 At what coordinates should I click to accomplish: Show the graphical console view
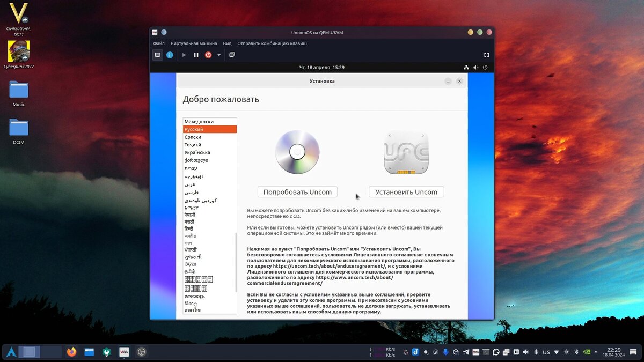click(x=158, y=55)
